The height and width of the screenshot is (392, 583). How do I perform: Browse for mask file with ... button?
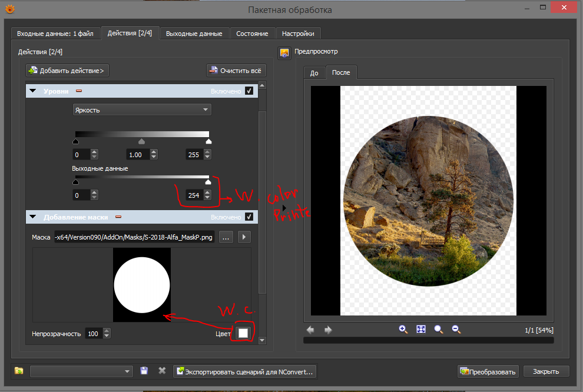pyautogui.click(x=226, y=237)
